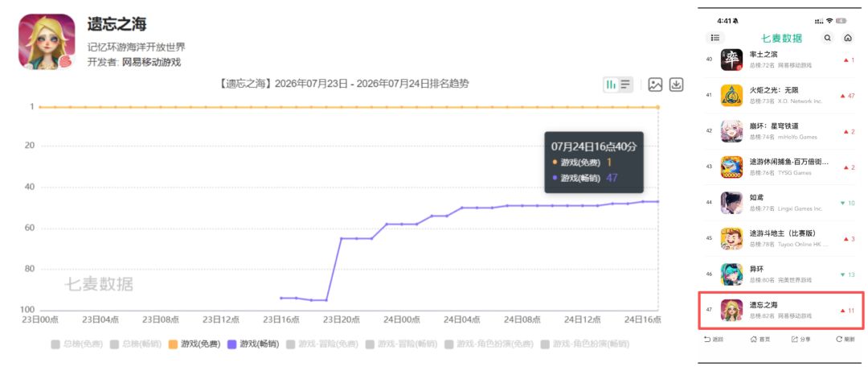The height and width of the screenshot is (371, 868).
Task: Toggle 游戏-角色扮演(畅销) legend series
Action: coord(584,344)
